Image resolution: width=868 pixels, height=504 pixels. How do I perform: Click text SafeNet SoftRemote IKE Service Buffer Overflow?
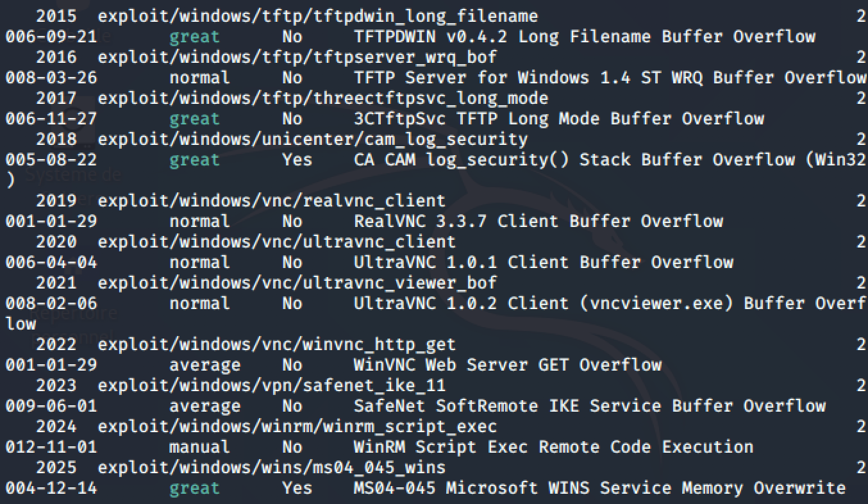tap(590, 406)
